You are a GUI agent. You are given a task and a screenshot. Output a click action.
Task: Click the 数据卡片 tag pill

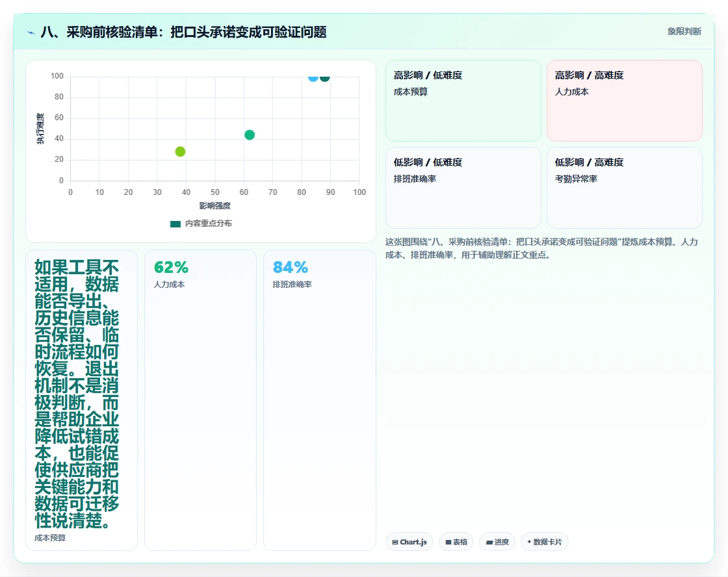tap(544, 542)
